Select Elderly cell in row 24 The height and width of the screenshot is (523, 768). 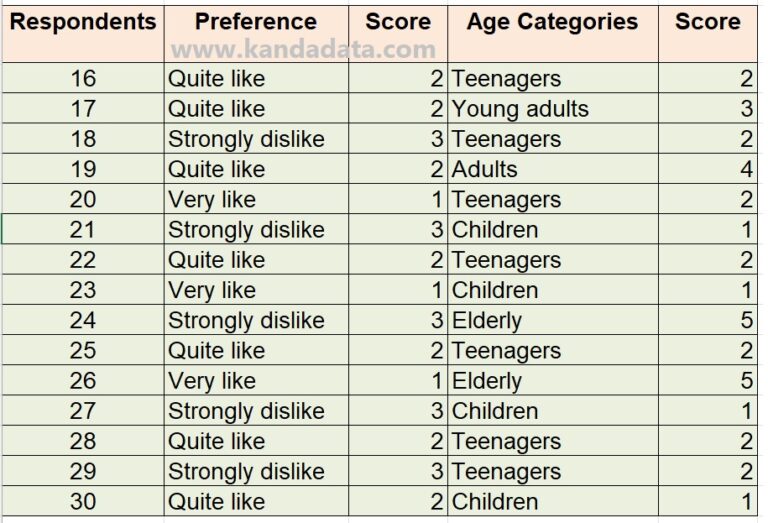[x=487, y=320]
